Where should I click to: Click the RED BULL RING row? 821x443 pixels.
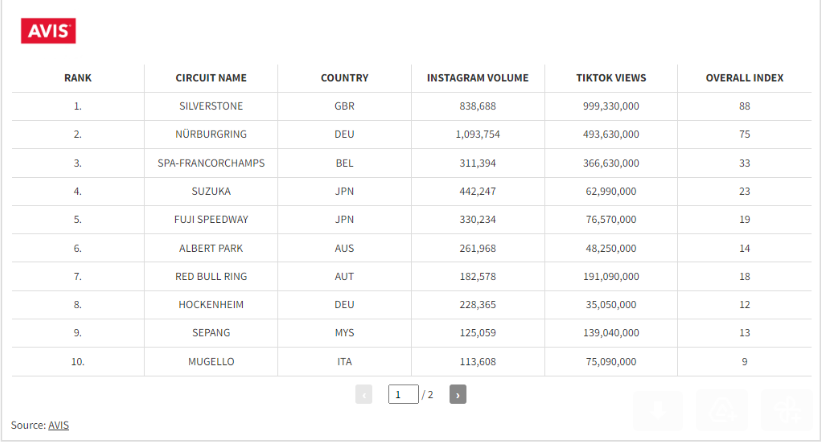[x=412, y=276]
